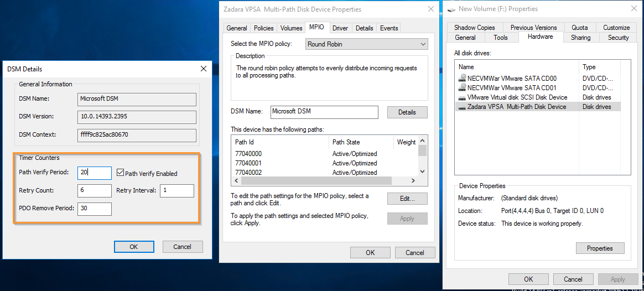The image size is (644, 291).
Task: Open the Events tab
Action: tap(389, 28)
